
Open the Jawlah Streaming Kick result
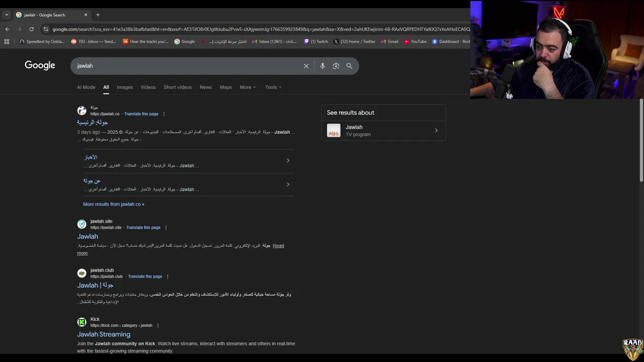pos(104,334)
